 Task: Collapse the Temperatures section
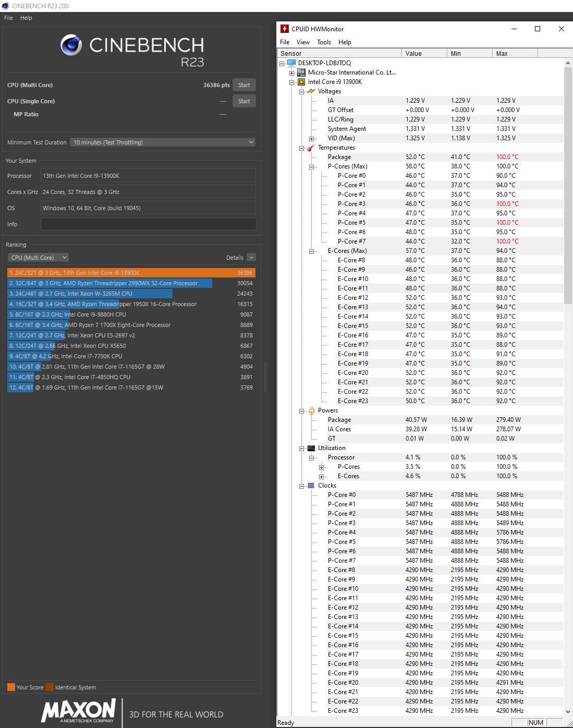coord(302,148)
